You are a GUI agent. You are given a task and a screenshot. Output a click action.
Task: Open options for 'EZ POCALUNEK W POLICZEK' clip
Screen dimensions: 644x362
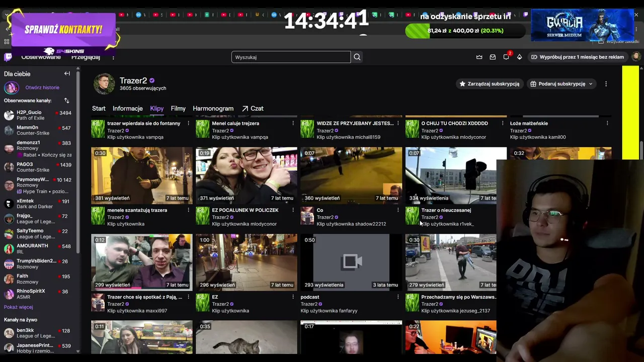coord(293,210)
